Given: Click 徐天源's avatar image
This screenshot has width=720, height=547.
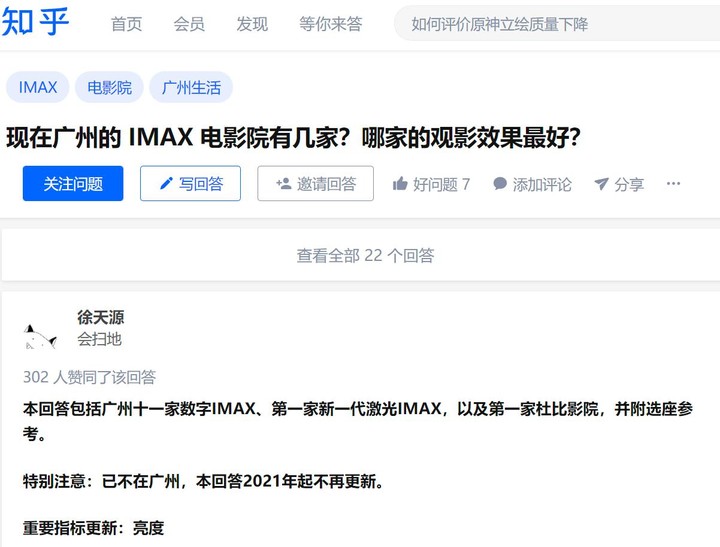Looking at the screenshot, I should (x=40, y=337).
